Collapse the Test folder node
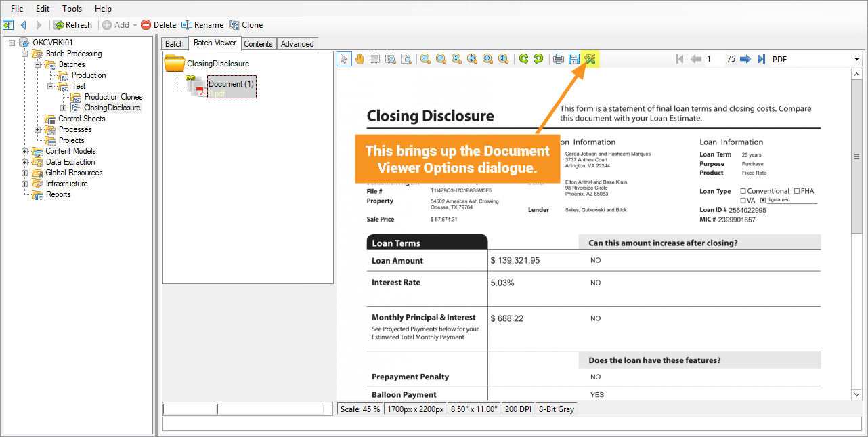The height and width of the screenshot is (437, 868). pyautogui.click(x=51, y=86)
